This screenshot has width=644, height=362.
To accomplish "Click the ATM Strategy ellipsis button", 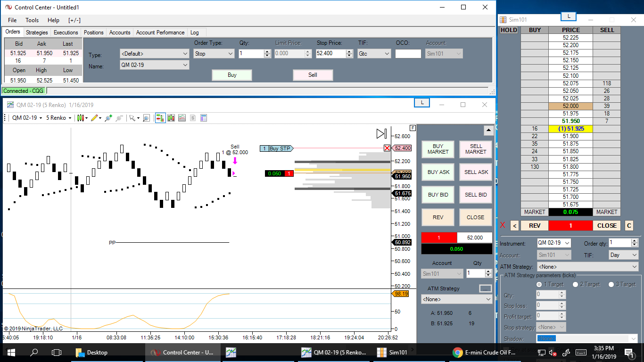I will [485, 288].
